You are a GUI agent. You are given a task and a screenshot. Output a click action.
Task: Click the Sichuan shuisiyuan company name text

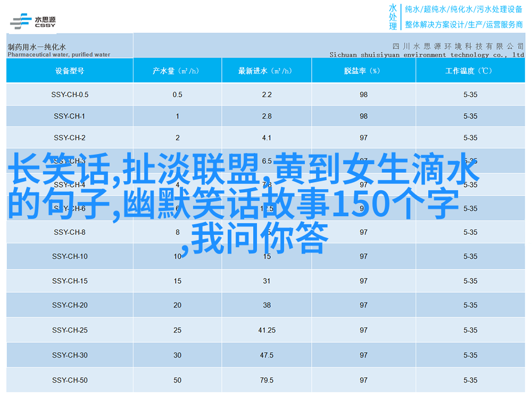click(426, 55)
